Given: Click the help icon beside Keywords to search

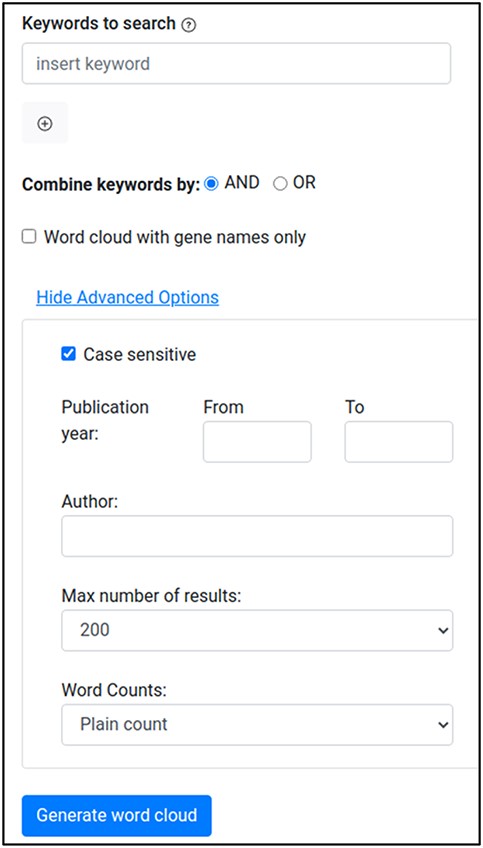Looking at the screenshot, I should pyautogui.click(x=188, y=25).
